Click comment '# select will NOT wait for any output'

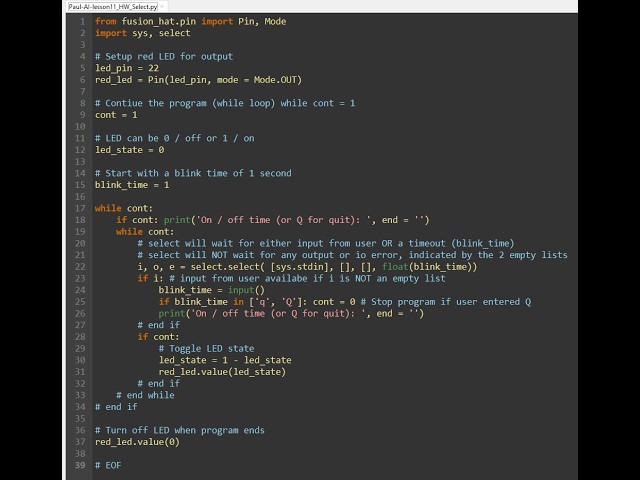[352, 255]
